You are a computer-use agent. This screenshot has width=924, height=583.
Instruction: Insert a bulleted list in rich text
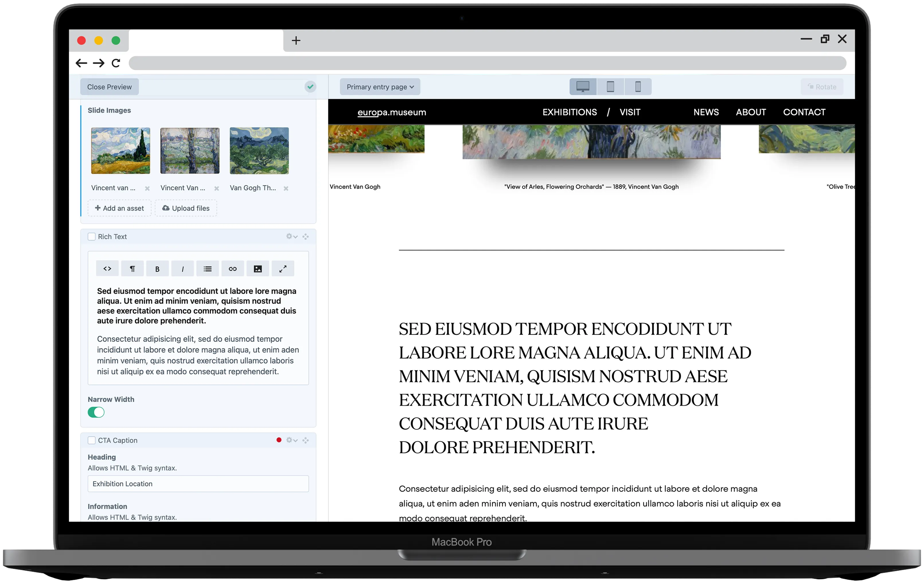208,269
